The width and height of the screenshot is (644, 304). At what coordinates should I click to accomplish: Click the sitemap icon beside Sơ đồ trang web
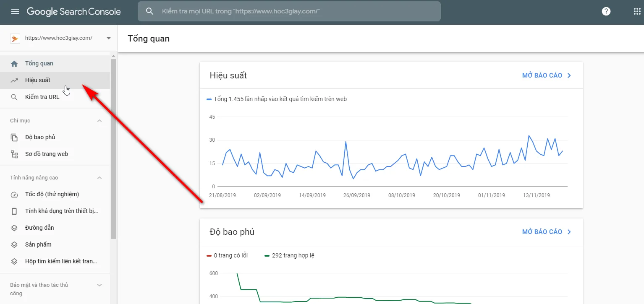(14, 154)
